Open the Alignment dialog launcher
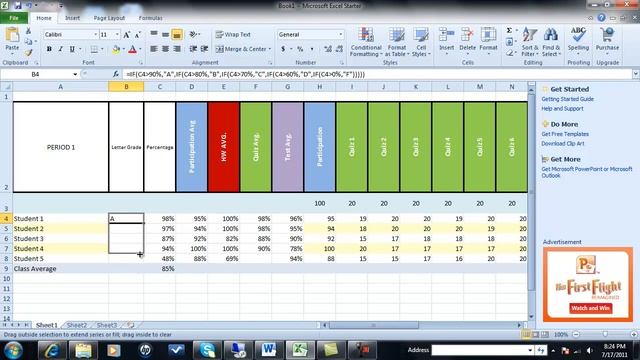640x360 pixels. (270, 63)
